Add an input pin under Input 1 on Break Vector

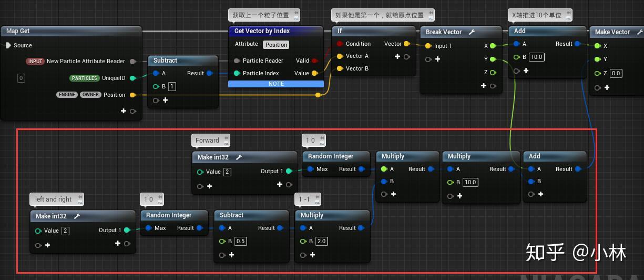click(437, 59)
